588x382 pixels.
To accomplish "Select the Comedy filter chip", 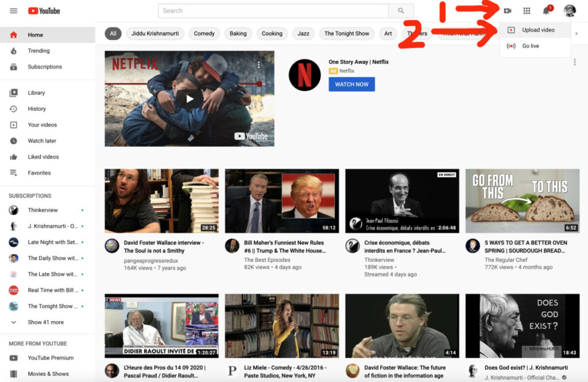I will coord(204,33).
